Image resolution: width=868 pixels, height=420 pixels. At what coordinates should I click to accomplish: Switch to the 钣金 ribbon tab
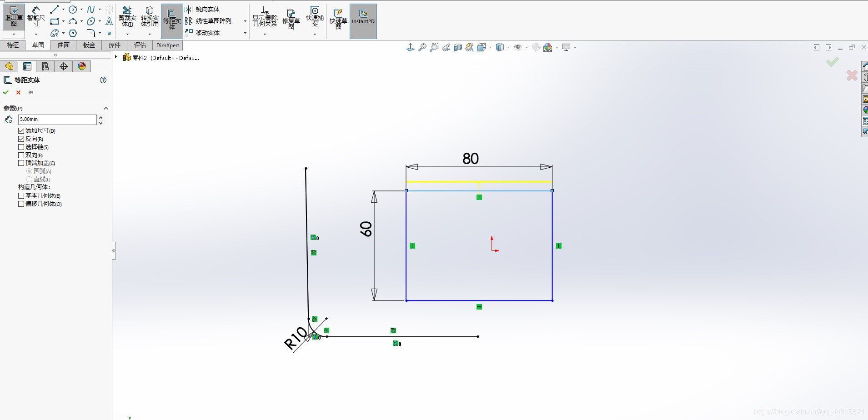coord(89,45)
